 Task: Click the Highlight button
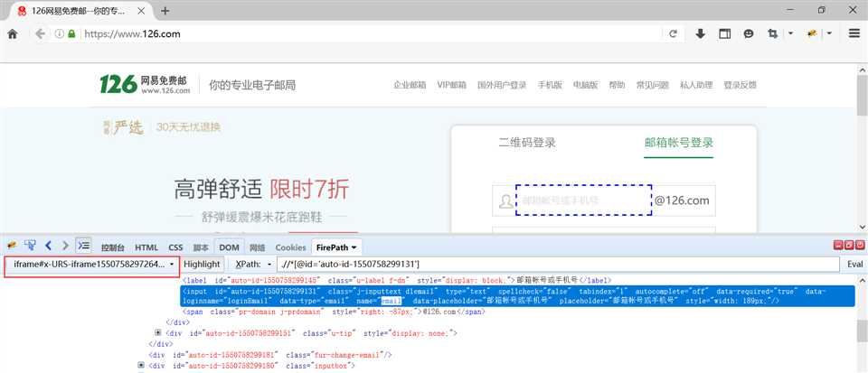[202, 265]
